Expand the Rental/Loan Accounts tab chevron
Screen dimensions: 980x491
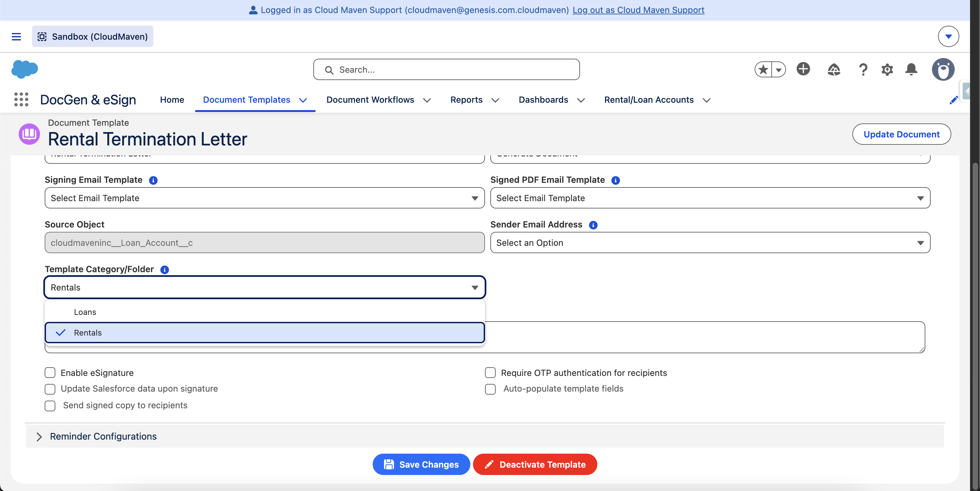point(706,100)
